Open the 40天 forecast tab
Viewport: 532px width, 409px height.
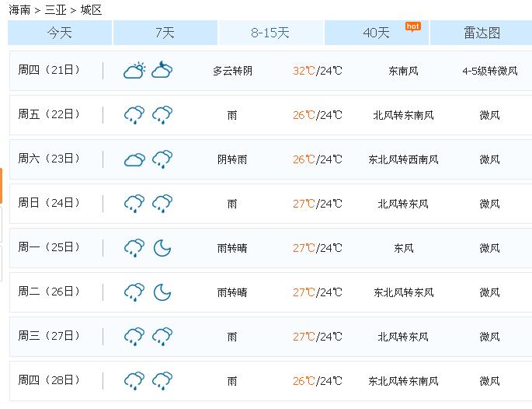tap(376, 33)
